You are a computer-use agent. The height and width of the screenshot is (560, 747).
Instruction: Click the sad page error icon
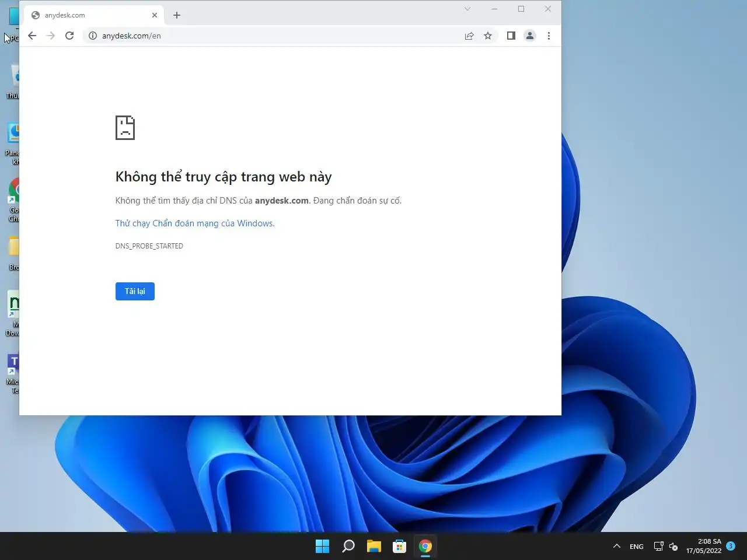125,128
